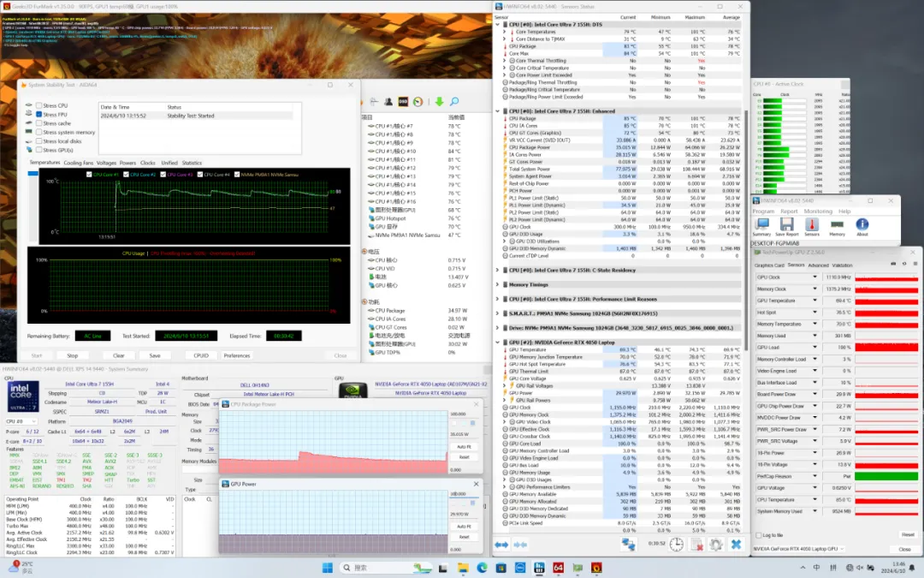Open AIDA64 from the taskbar
The image size is (924, 578).
coord(558,568)
